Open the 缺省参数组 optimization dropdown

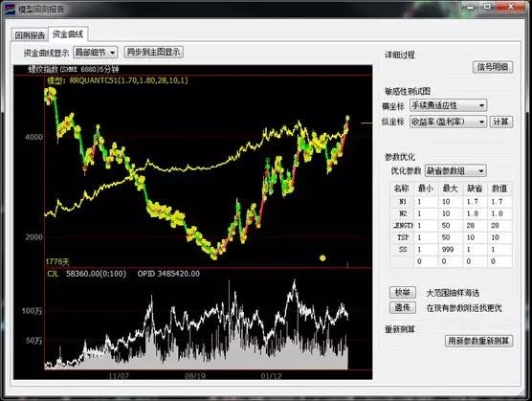(455, 170)
